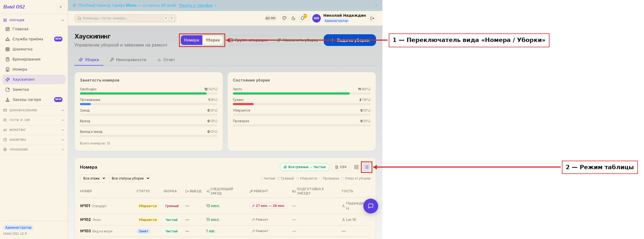Switch to table list view icon
The width and height of the screenshot is (644, 239).
coord(366,167)
